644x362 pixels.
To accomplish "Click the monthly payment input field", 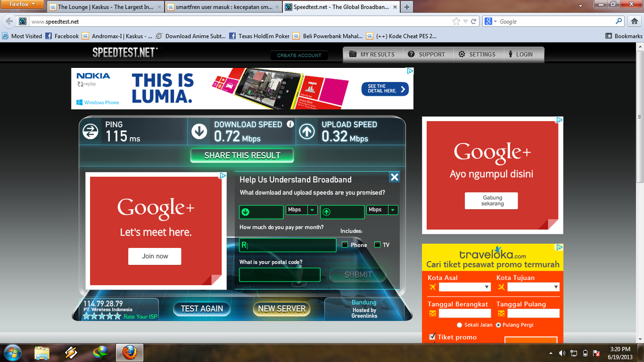I will coord(287,245).
